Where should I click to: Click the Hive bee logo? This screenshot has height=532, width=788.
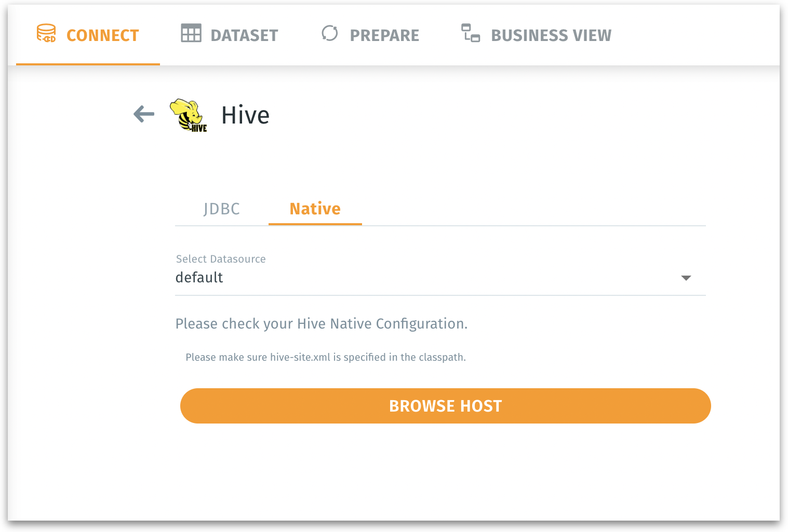[188, 115]
